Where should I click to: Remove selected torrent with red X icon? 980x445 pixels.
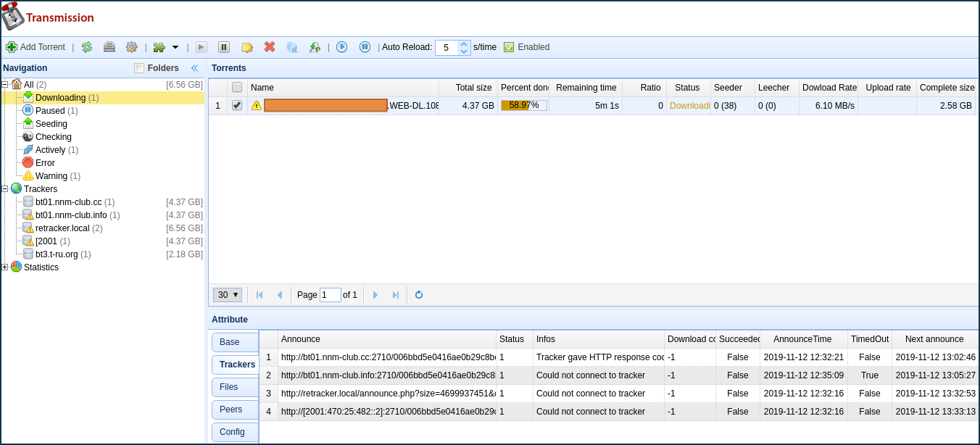click(270, 47)
